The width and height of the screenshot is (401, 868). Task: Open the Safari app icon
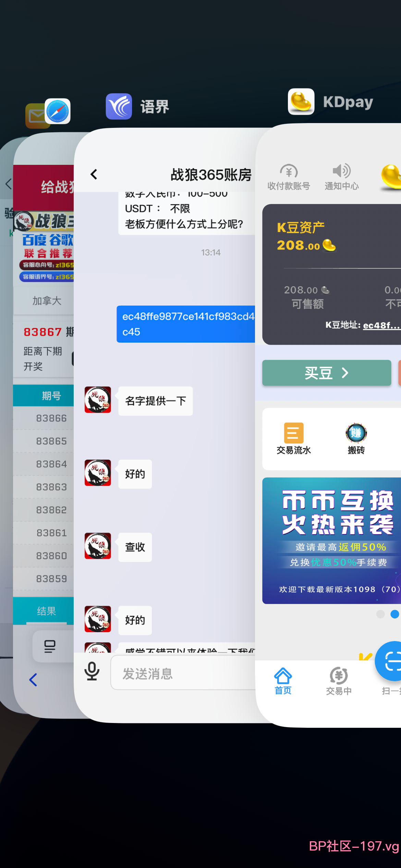58,111
